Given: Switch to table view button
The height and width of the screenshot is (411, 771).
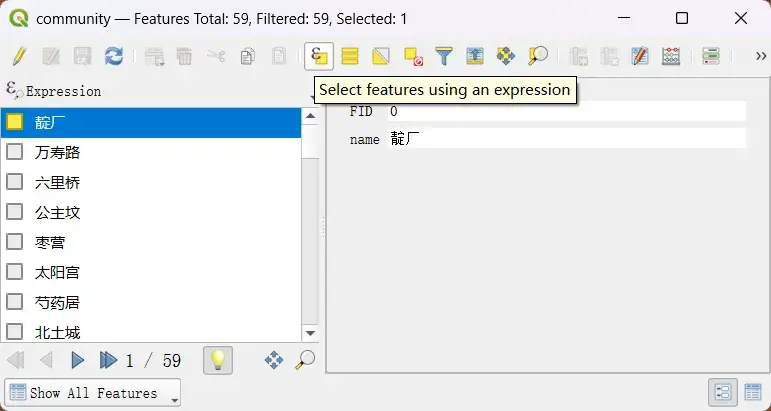Looking at the screenshot, I should [753, 392].
